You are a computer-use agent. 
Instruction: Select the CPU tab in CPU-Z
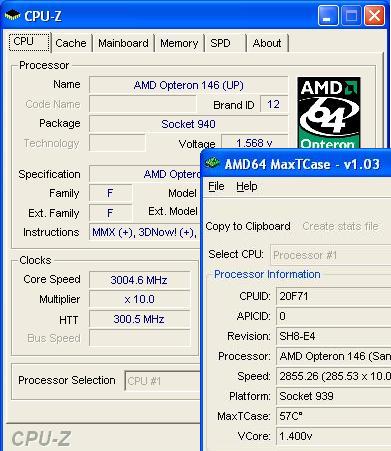click(x=29, y=42)
